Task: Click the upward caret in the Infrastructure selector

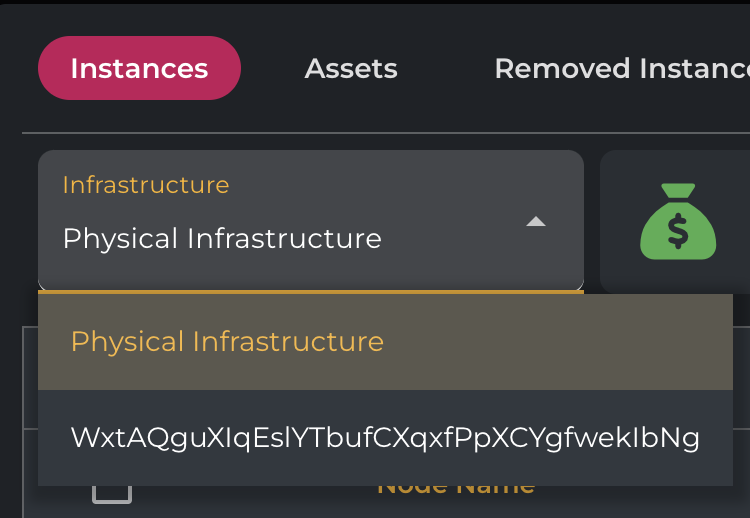Action: 536,221
